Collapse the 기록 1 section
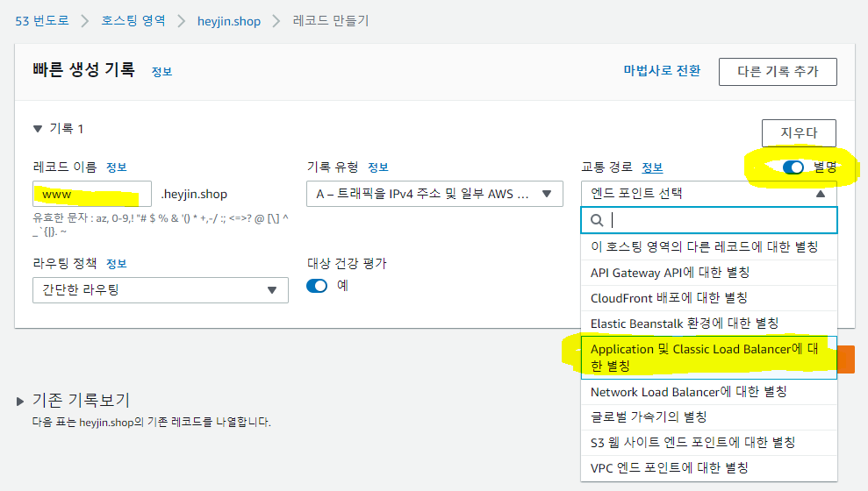The height and width of the screenshot is (491, 868). [x=38, y=129]
